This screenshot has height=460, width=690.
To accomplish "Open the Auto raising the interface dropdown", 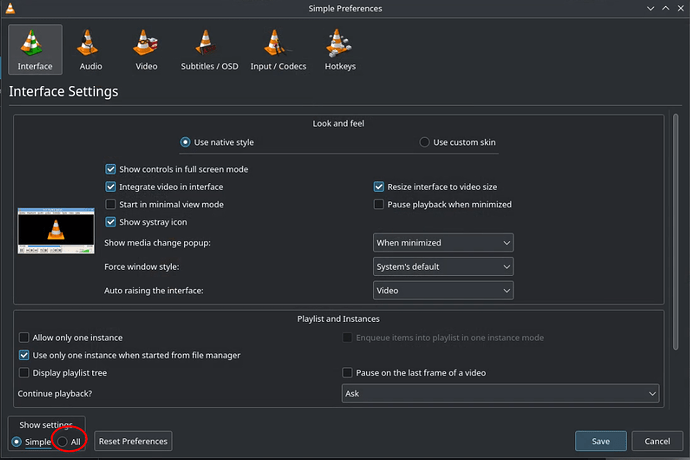I will coord(443,291).
